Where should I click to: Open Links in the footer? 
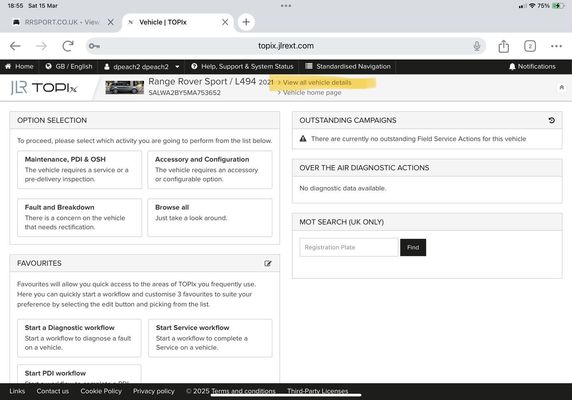tap(17, 391)
